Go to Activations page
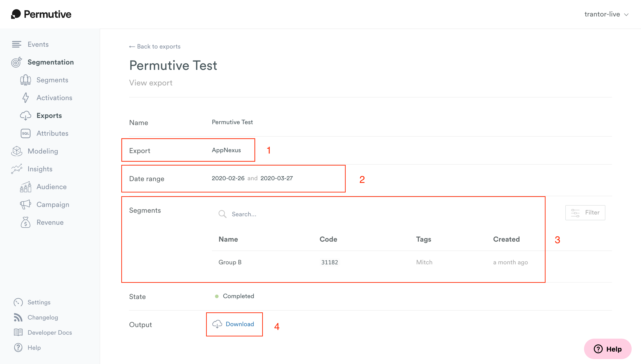The width and height of the screenshot is (641, 364). click(54, 98)
